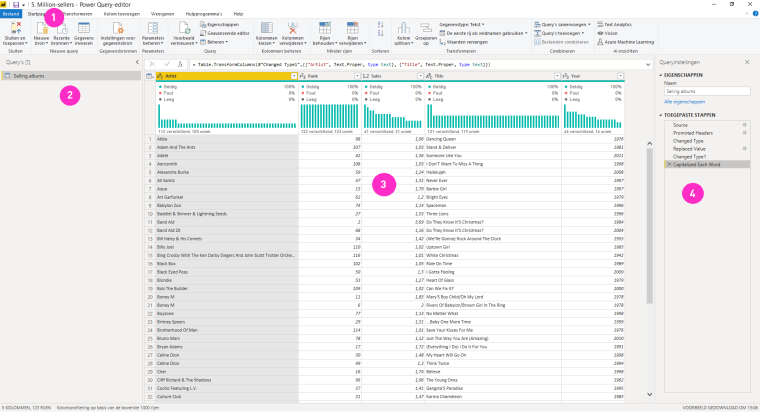Image resolution: width=760 pixels, height=412 pixels.
Task: Switch to Transformeren tab
Action: 78,14
